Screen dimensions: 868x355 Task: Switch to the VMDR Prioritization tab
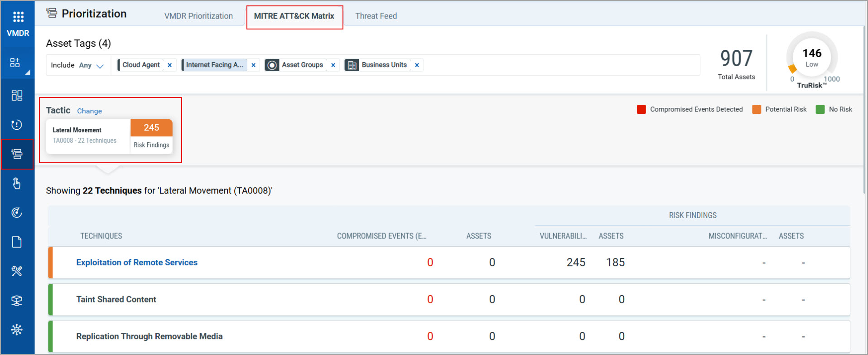click(x=198, y=16)
